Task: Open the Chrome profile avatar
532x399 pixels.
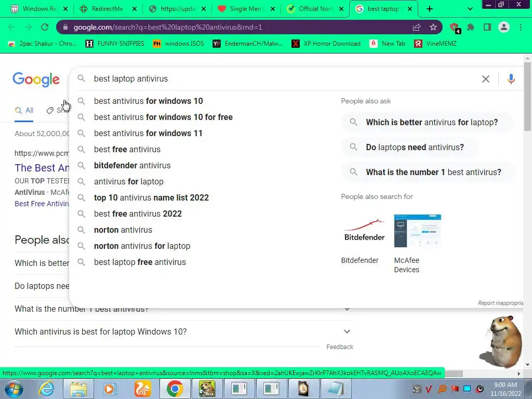Action: (x=504, y=27)
